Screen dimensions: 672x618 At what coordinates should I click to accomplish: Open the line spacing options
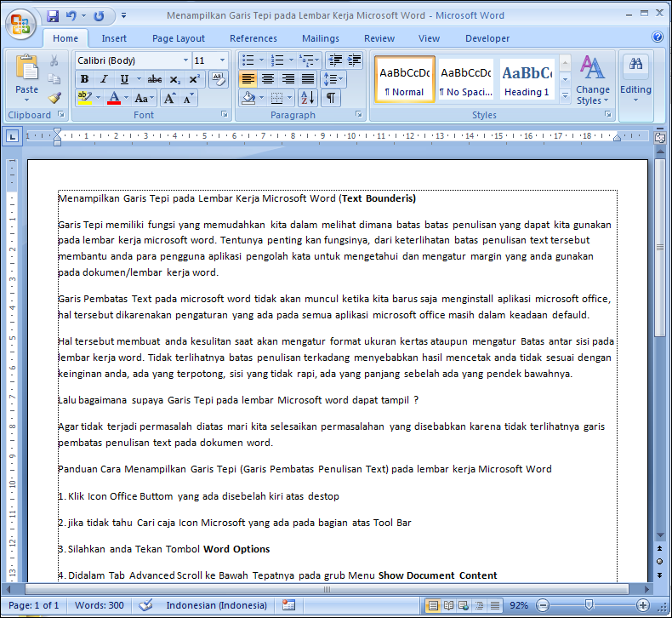333,79
